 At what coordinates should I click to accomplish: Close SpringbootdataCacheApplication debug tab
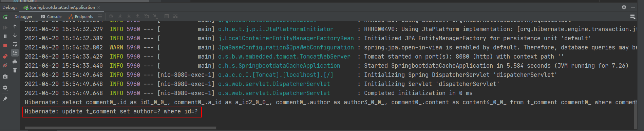99,7
